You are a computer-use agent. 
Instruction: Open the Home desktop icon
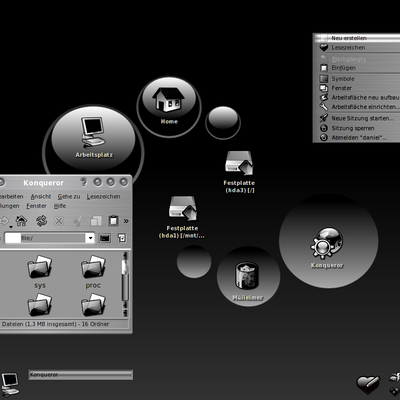coord(169,105)
